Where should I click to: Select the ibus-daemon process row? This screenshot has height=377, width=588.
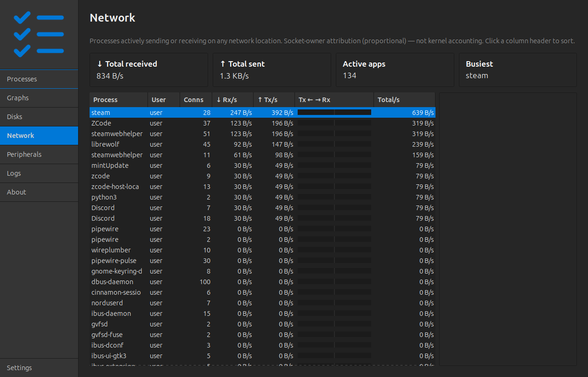262,314
